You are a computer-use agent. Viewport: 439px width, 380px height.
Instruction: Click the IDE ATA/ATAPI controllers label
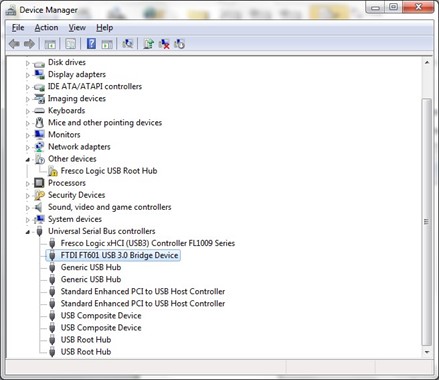tap(95, 87)
